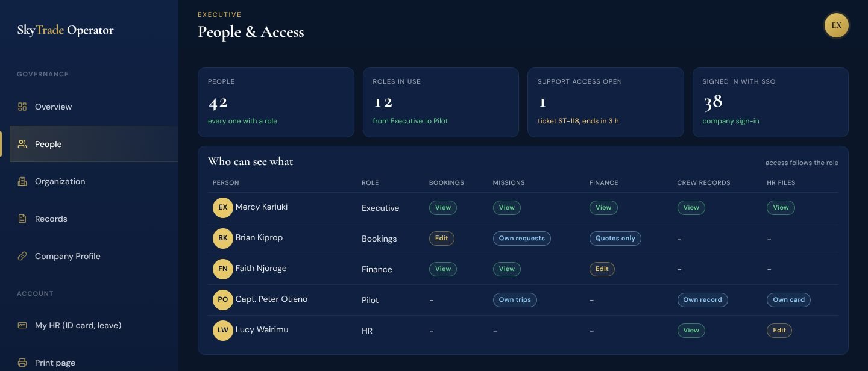The height and width of the screenshot is (371, 868).
Task: Click Peter Otieno's Own card badge
Action: [788, 299]
